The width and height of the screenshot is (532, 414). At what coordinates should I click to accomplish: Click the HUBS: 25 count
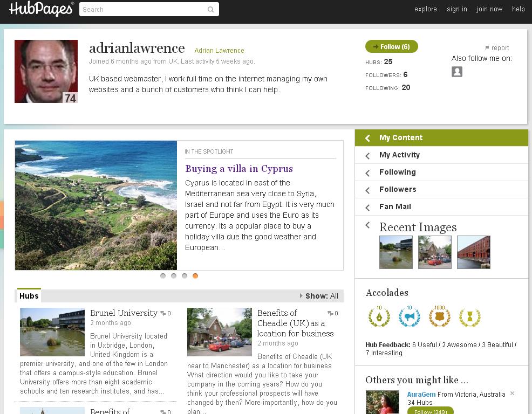379,61
